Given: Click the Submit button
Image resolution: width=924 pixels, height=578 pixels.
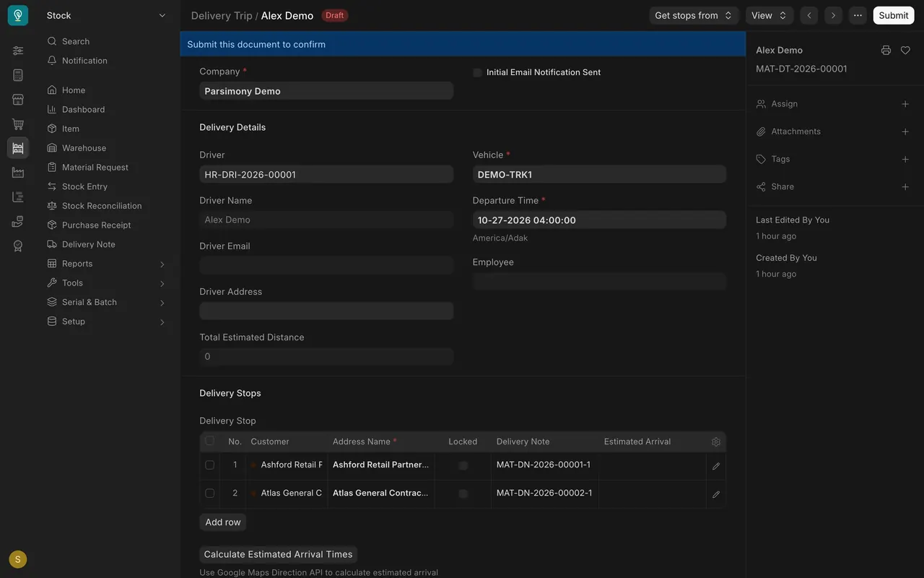Looking at the screenshot, I should tap(894, 15).
